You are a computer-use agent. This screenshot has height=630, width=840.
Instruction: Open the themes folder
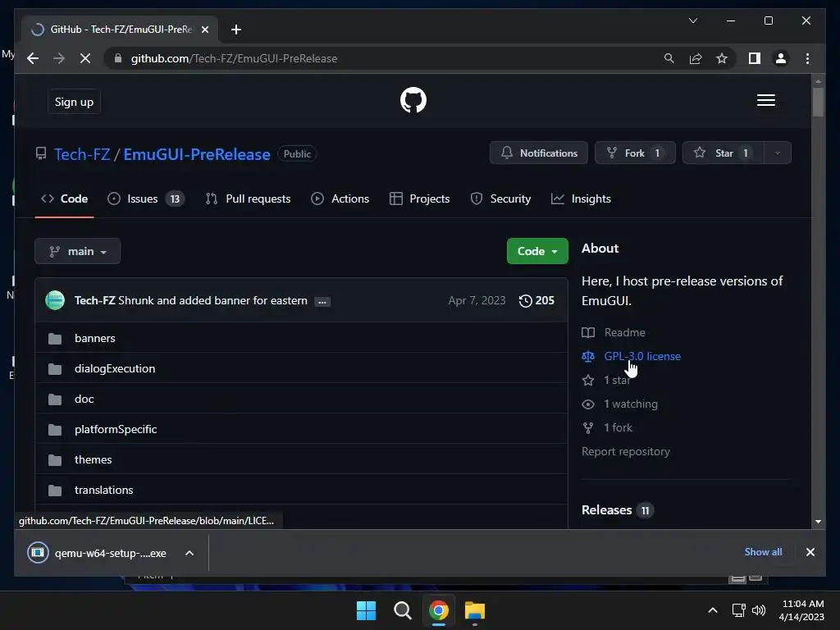[x=94, y=459]
